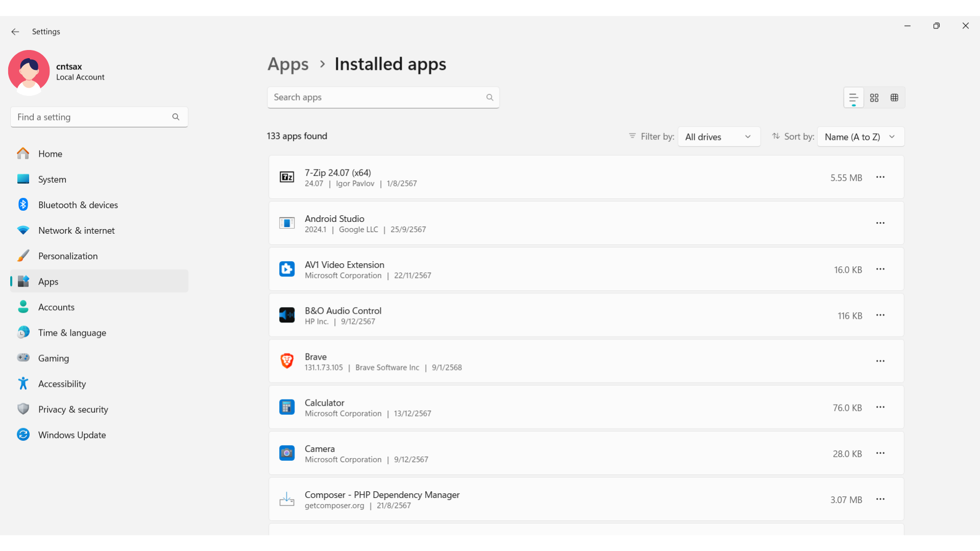This screenshot has height=551, width=980.
Task: Click the Android Studio app icon
Action: coord(287,223)
